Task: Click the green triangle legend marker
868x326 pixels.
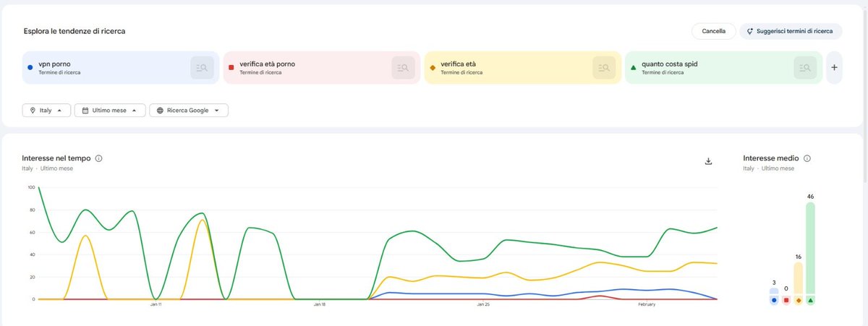Action: 810,300
